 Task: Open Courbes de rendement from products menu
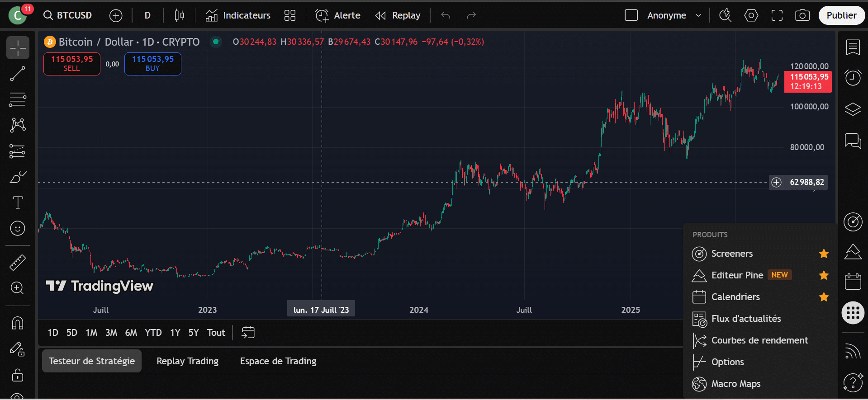pyautogui.click(x=759, y=340)
